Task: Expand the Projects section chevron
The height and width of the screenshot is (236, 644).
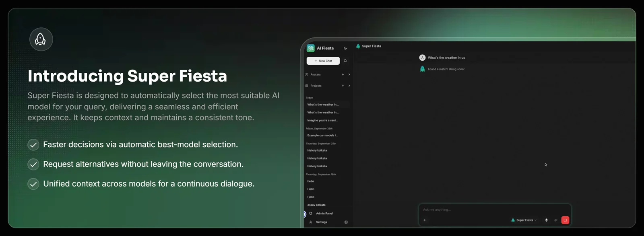Action: tap(349, 86)
